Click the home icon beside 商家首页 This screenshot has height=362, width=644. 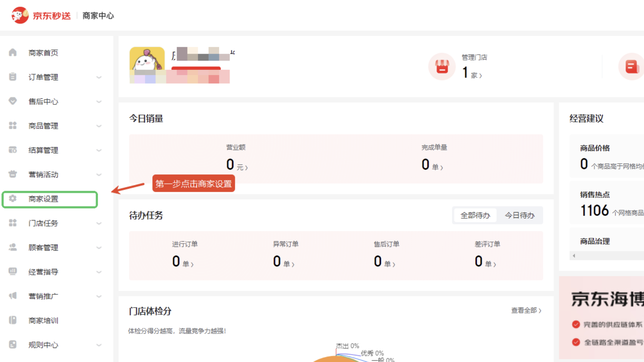(13, 53)
